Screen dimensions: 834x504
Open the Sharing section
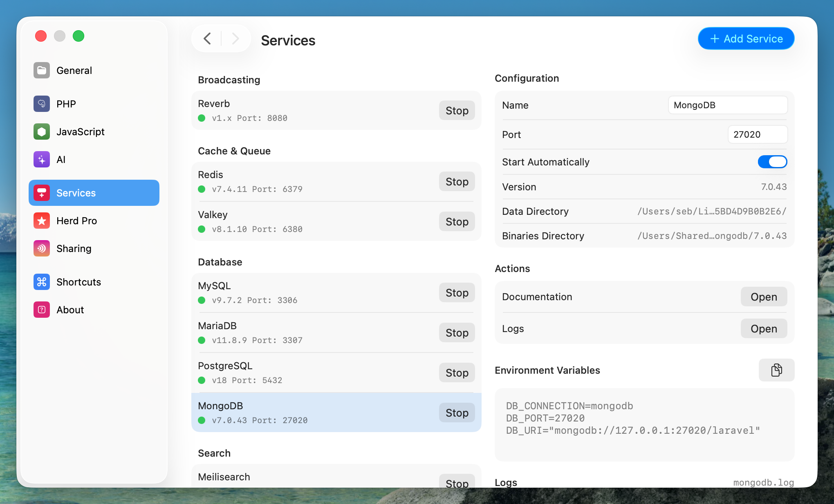94,248
